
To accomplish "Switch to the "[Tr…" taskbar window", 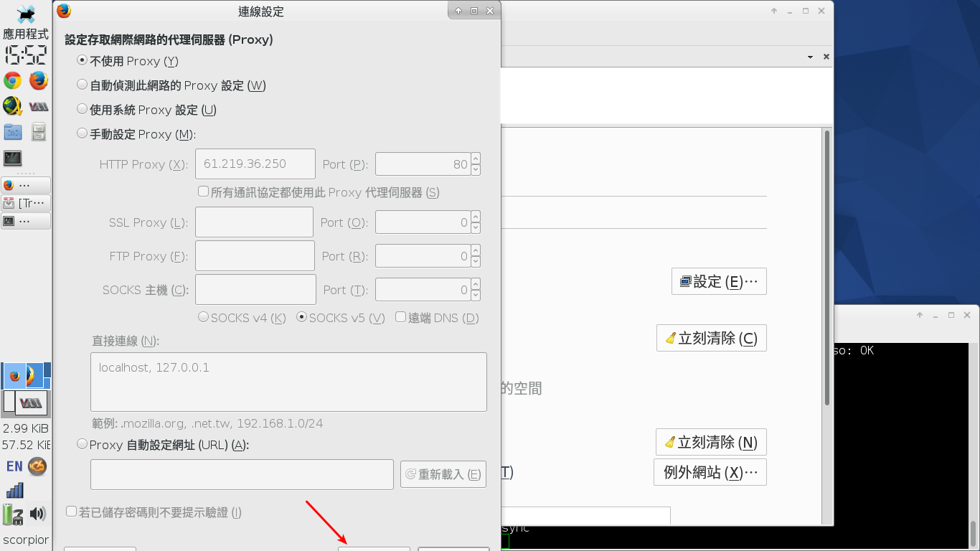I will pos(26,203).
